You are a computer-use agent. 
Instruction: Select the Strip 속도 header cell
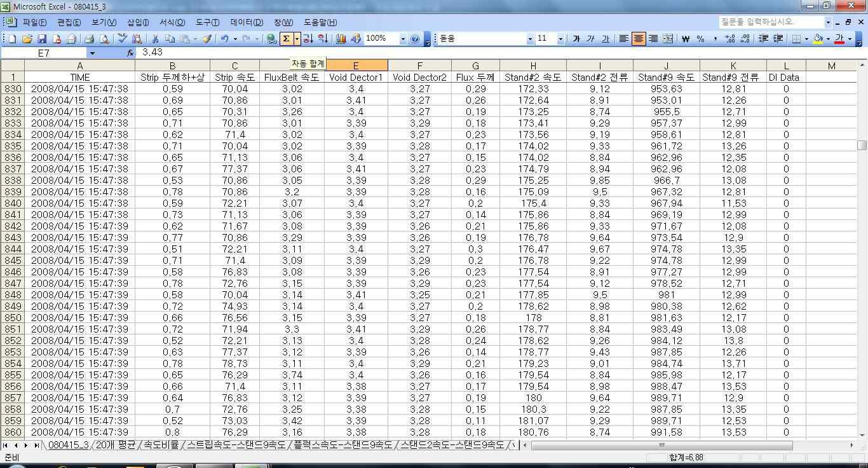click(x=234, y=77)
